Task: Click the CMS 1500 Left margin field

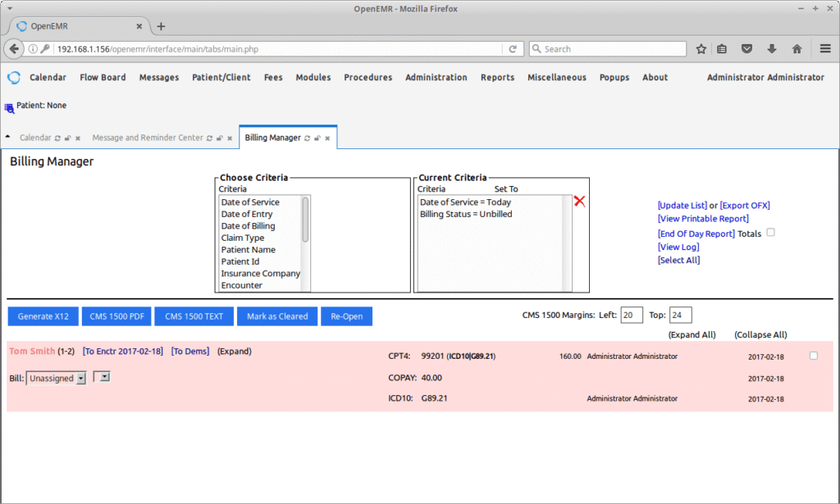Action: point(632,316)
